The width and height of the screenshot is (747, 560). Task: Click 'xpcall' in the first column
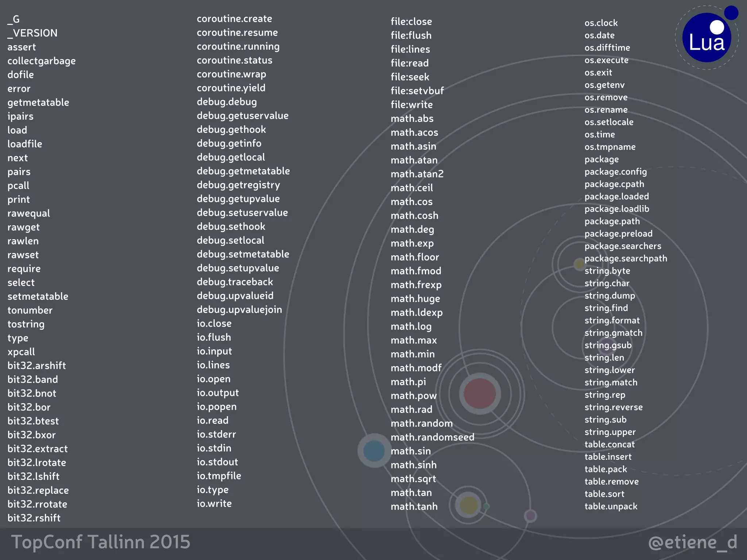tap(21, 352)
